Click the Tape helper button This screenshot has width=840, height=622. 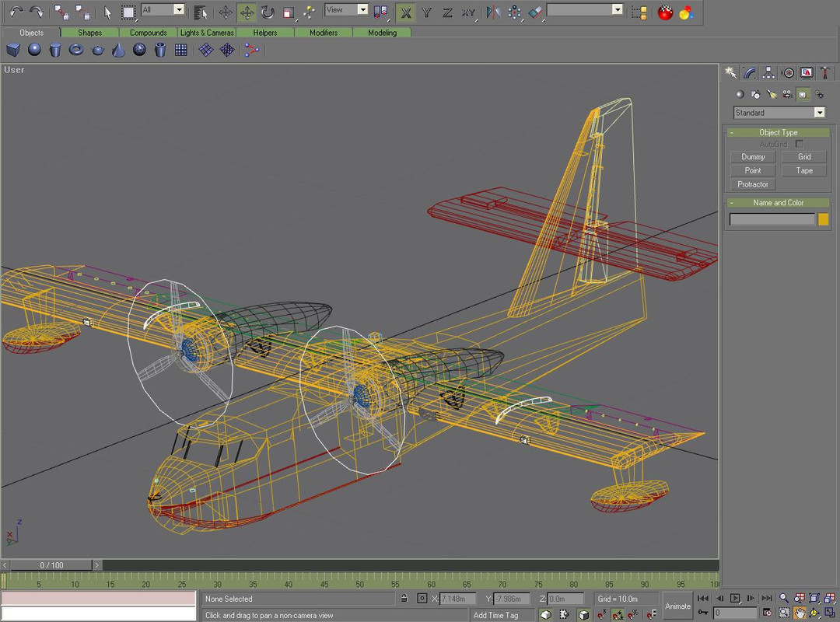pyautogui.click(x=804, y=170)
